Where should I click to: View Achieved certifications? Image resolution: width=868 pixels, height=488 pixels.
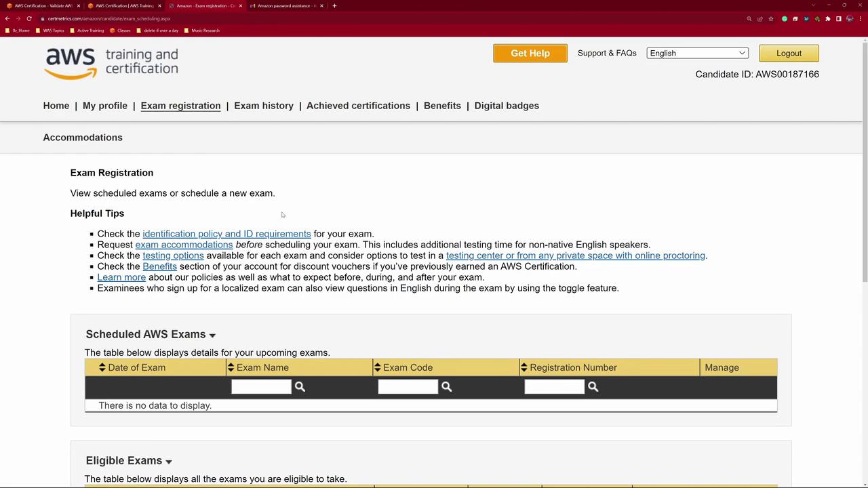(358, 106)
